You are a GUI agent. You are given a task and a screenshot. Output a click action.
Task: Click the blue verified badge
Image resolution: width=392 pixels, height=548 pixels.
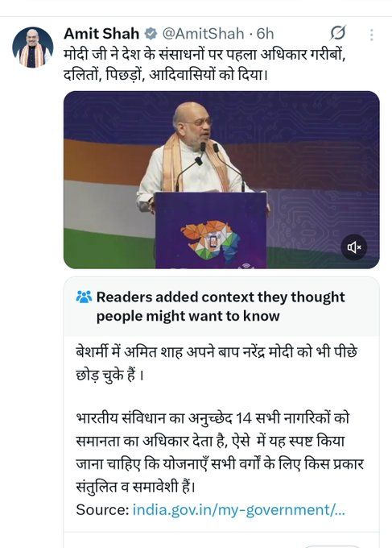(151, 34)
